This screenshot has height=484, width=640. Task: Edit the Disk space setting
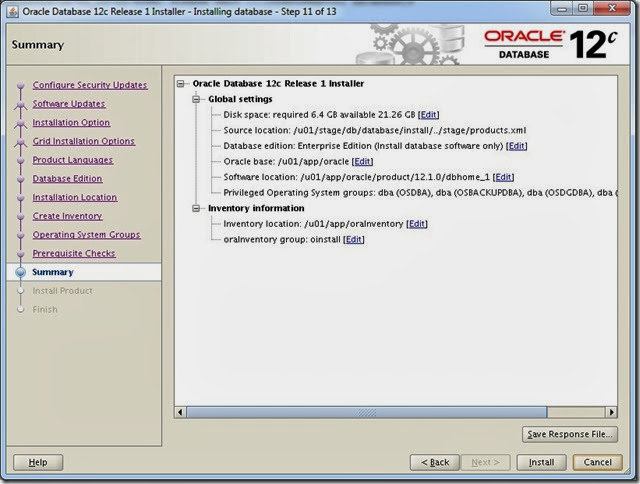point(429,115)
